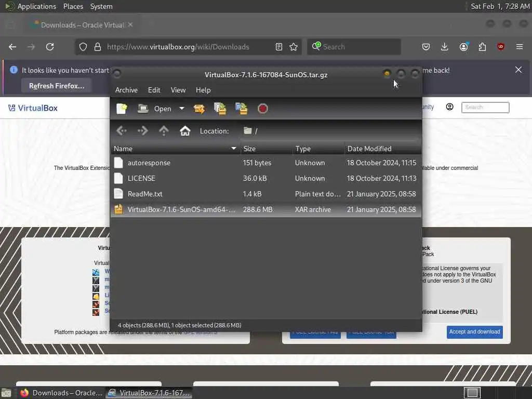Open the System menu

click(x=101, y=6)
